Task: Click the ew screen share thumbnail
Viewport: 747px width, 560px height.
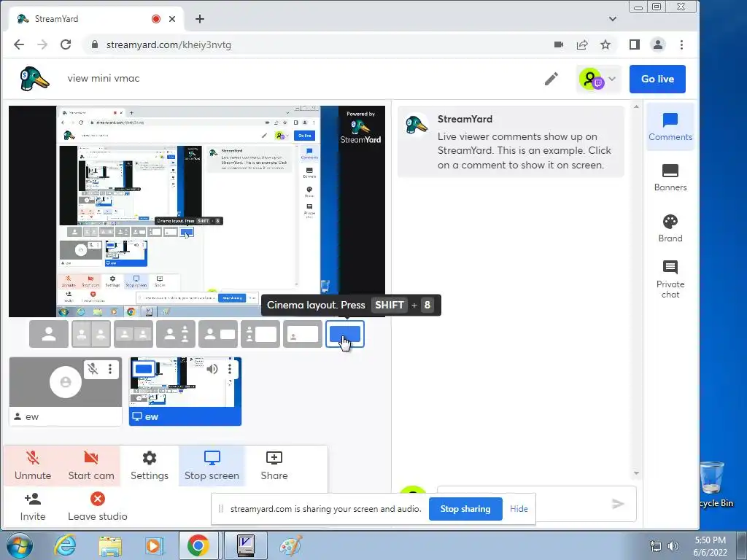Action: (x=185, y=391)
